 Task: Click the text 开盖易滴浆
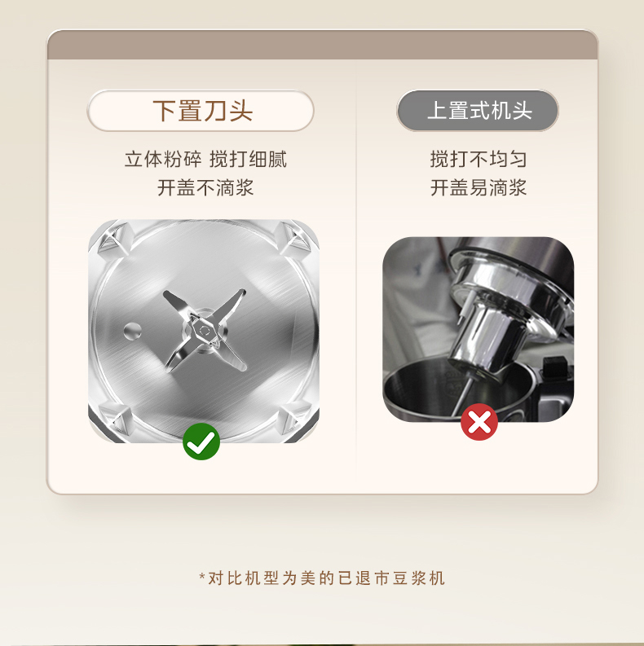pos(479,188)
